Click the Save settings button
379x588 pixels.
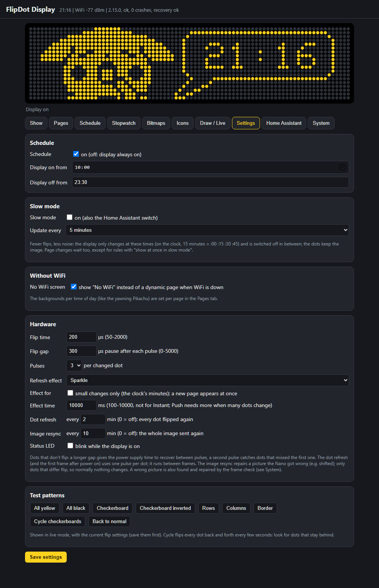pos(46,557)
